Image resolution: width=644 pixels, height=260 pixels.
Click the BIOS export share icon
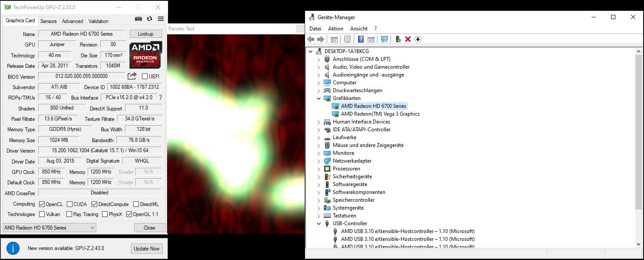[132, 76]
